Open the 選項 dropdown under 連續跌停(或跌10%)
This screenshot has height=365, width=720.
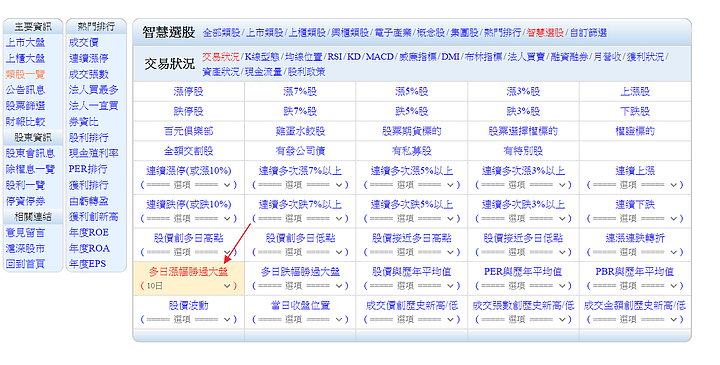click(189, 219)
